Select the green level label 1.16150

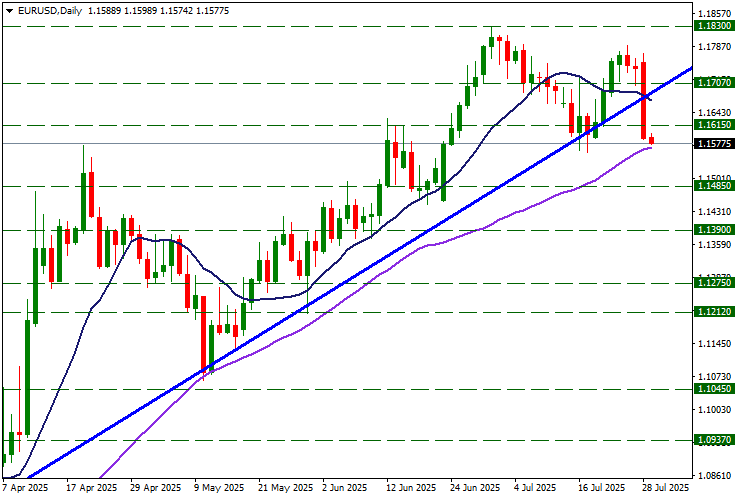point(714,124)
